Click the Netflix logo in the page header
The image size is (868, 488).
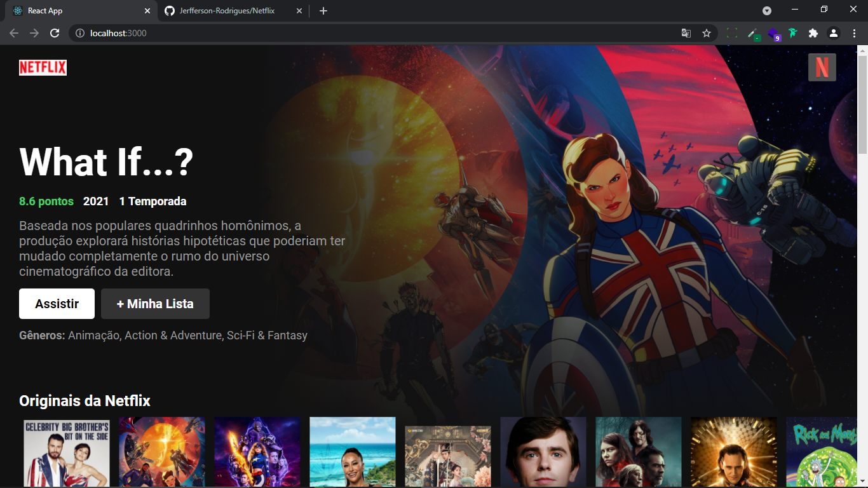43,67
